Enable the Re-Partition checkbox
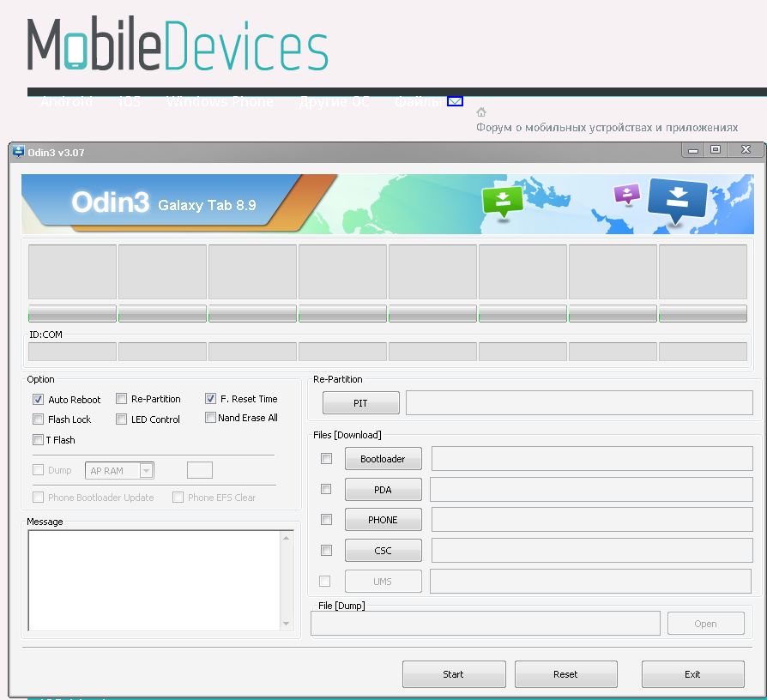The height and width of the screenshot is (700, 767). [x=121, y=399]
